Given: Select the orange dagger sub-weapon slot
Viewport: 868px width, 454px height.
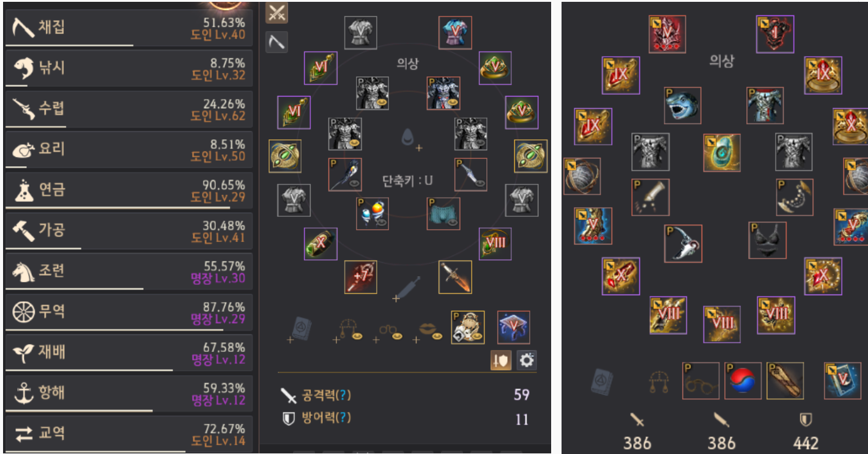Looking at the screenshot, I should [455, 277].
